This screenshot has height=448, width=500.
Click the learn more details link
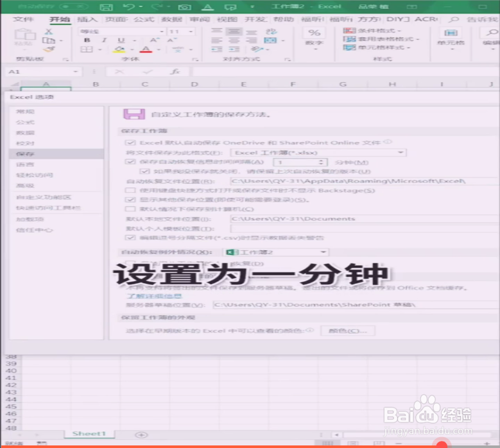[154, 296]
